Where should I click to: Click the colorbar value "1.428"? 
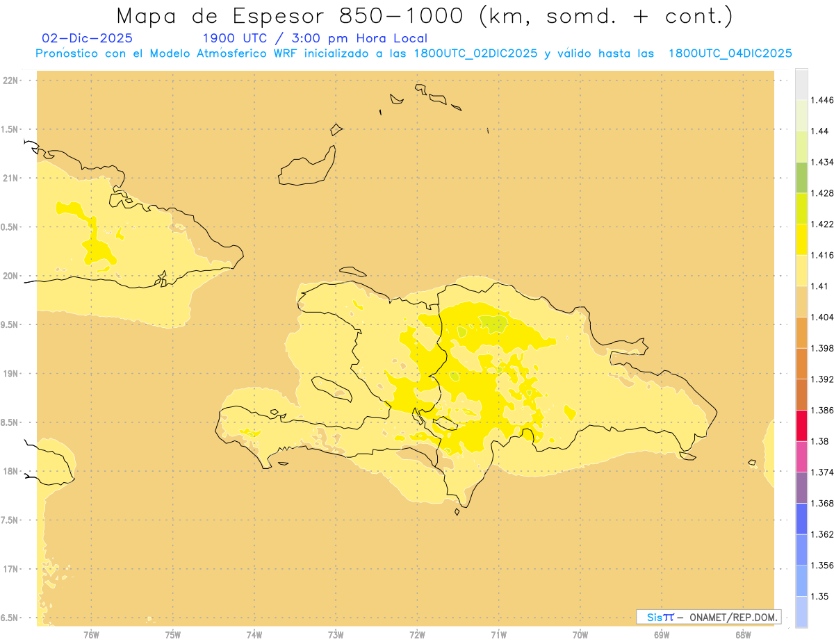pos(821,193)
